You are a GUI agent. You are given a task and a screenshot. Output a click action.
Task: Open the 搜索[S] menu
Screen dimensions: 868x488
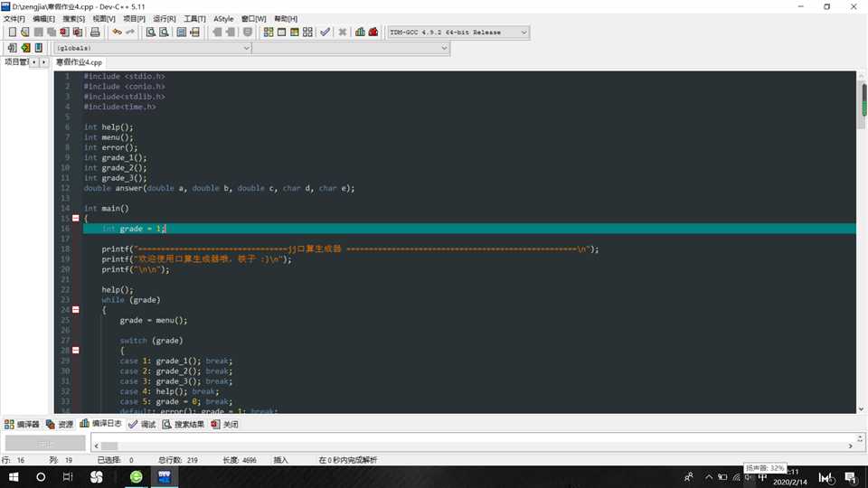coord(73,19)
